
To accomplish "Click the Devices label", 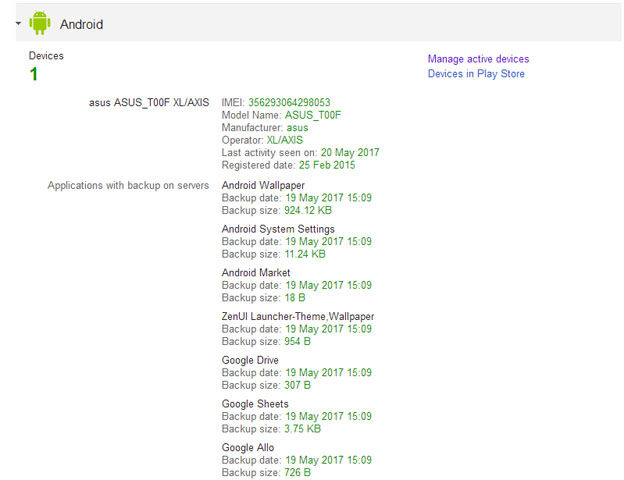I will click(x=46, y=56).
